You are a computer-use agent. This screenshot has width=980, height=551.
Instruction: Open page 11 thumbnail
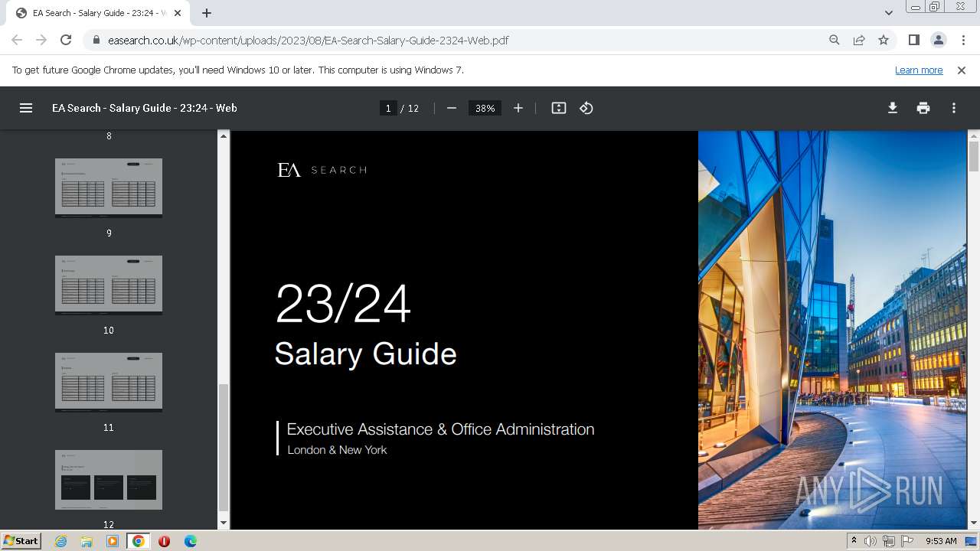click(x=109, y=383)
